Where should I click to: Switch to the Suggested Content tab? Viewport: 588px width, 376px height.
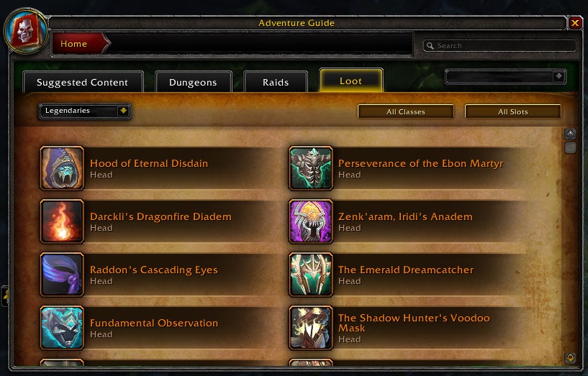point(83,82)
